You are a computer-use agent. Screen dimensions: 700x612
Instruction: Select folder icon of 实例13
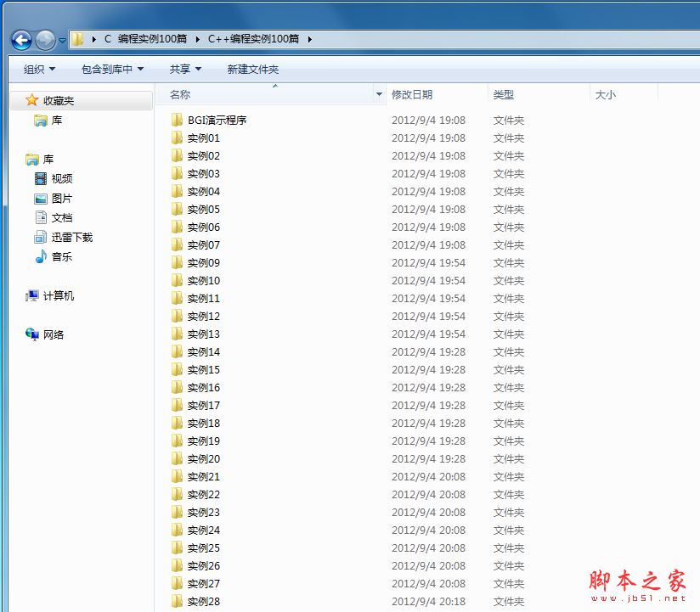[178, 334]
